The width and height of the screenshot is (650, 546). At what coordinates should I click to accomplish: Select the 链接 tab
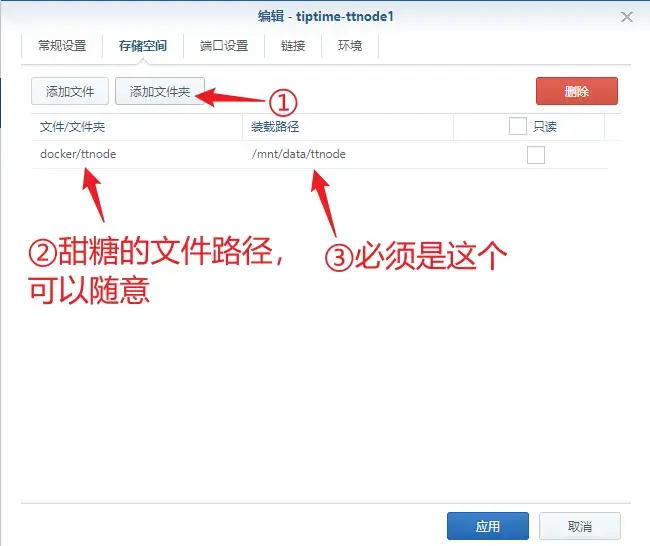[293, 46]
